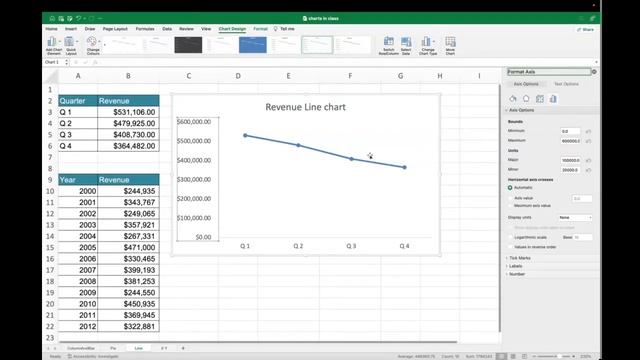Click the Minimum bound input field
The height and width of the screenshot is (360, 640).
571,131
